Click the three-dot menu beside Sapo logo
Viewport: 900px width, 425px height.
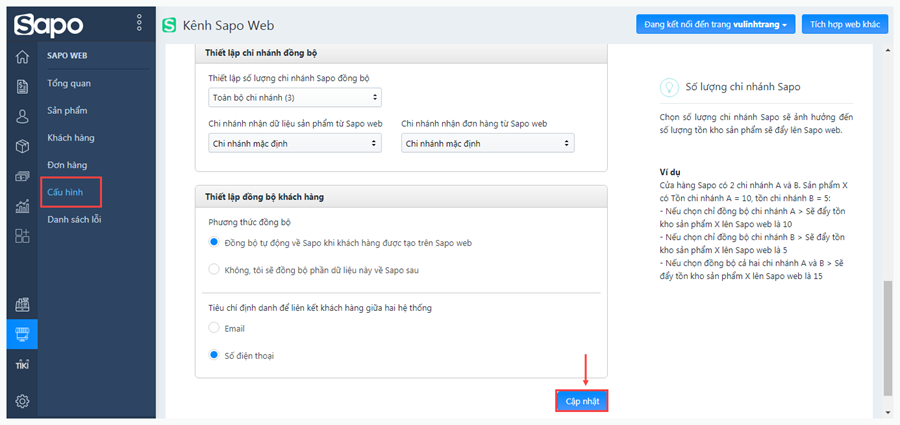pyautogui.click(x=139, y=23)
